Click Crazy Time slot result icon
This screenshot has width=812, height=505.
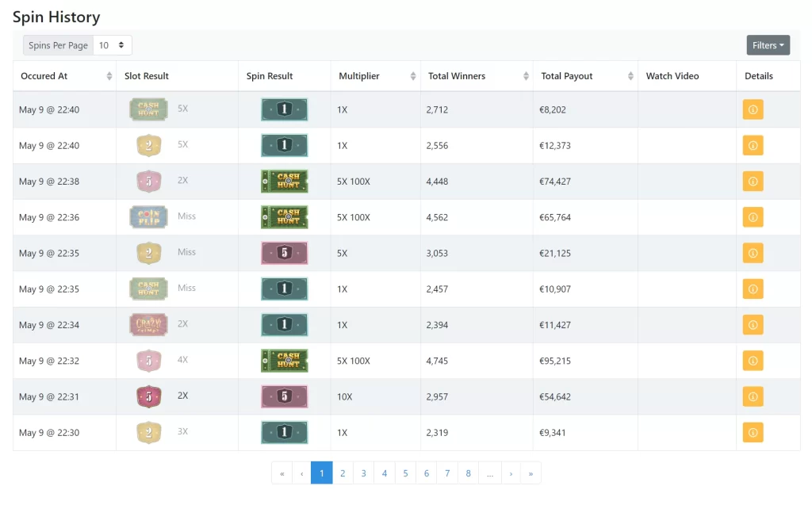point(148,324)
